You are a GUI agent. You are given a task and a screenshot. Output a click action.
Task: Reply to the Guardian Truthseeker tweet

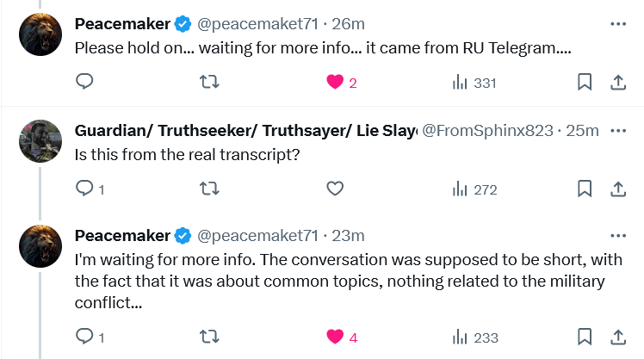(84, 189)
